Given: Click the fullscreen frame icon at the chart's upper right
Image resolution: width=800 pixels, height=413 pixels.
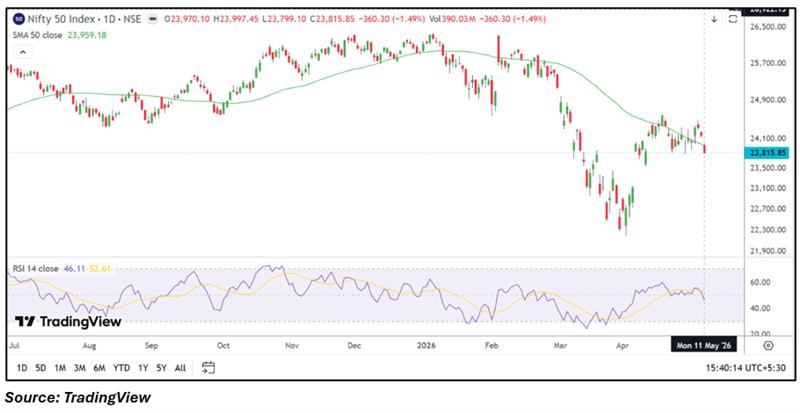Looking at the screenshot, I should [x=733, y=19].
